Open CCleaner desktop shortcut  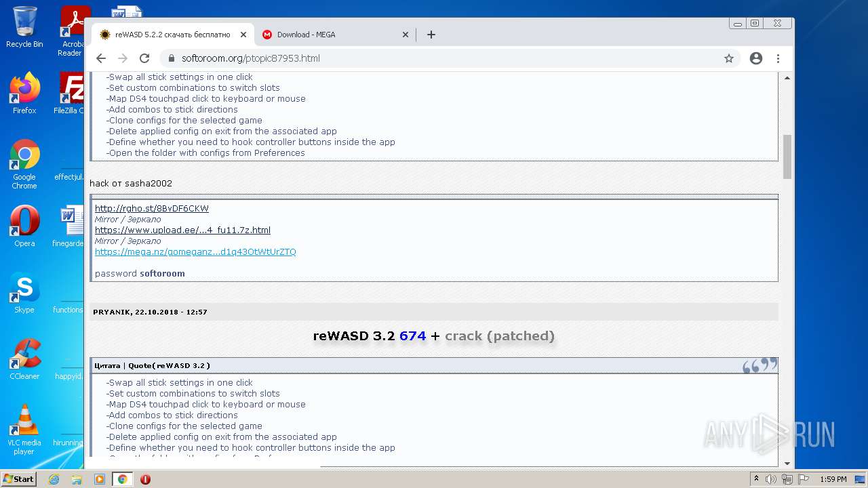pyautogui.click(x=24, y=359)
